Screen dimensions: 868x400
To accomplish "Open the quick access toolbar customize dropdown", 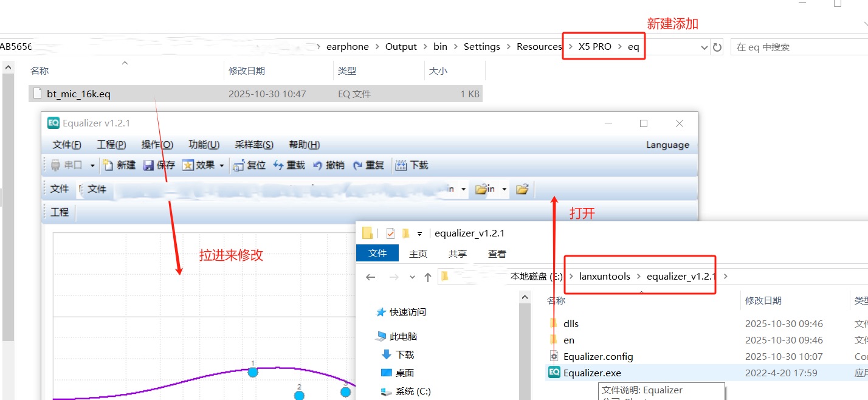I will 419,233.
